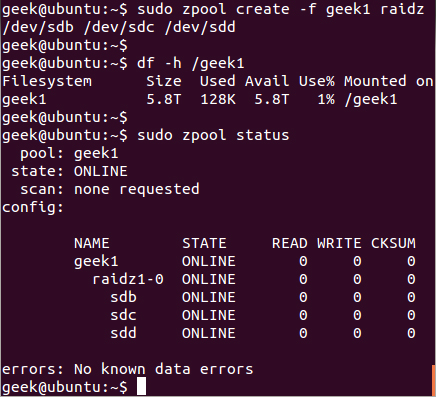
Task: Click the 'sudo zpool create -f geek1 raidz' command
Action: [x=280, y=9]
